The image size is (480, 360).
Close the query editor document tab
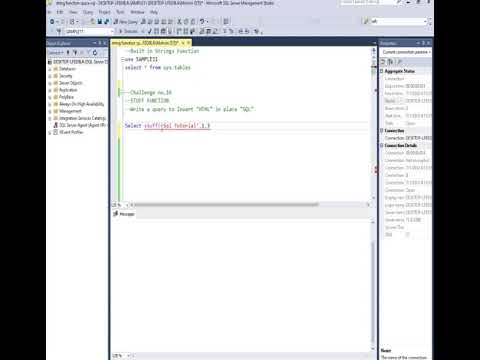pyautogui.click(x=188, y=43)
